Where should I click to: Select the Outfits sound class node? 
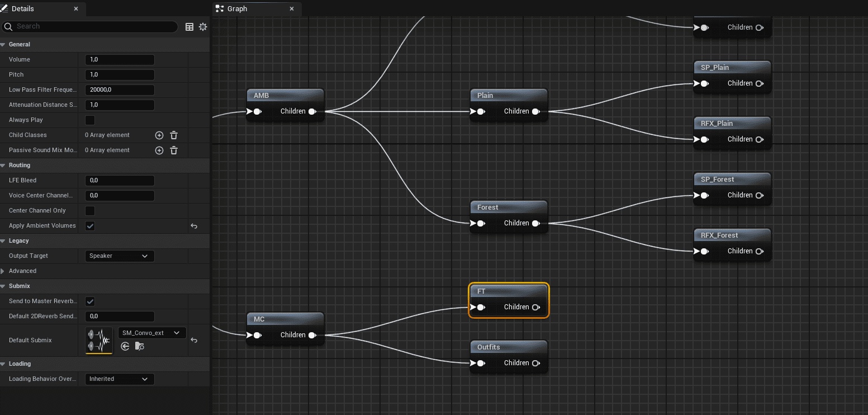[488, 347]
